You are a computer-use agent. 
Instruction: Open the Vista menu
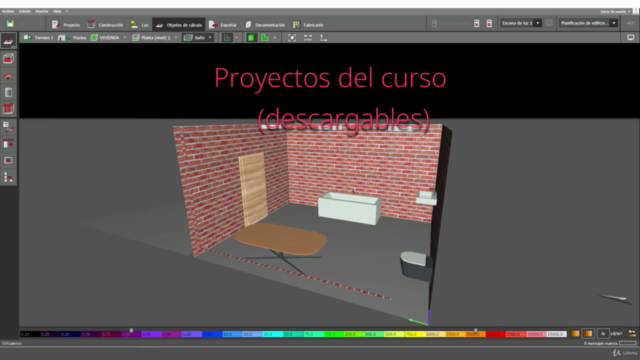pos(57,11)
